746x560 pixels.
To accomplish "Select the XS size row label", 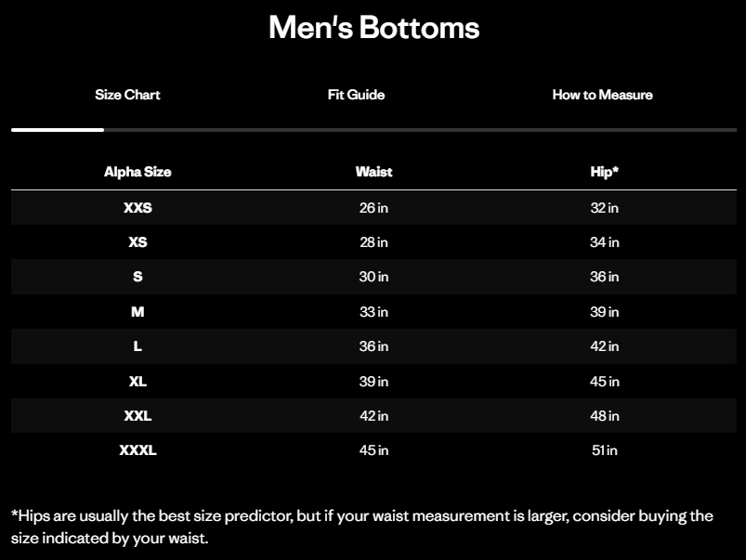I will click(137, 242).
